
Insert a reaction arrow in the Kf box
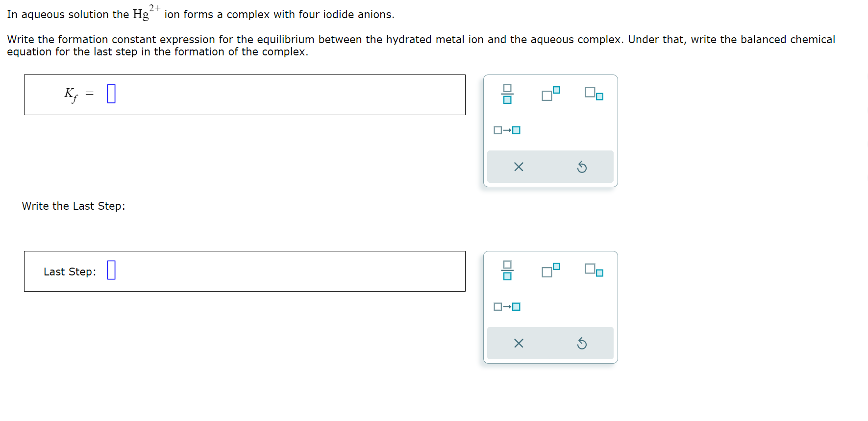click(x=507, y=129)
